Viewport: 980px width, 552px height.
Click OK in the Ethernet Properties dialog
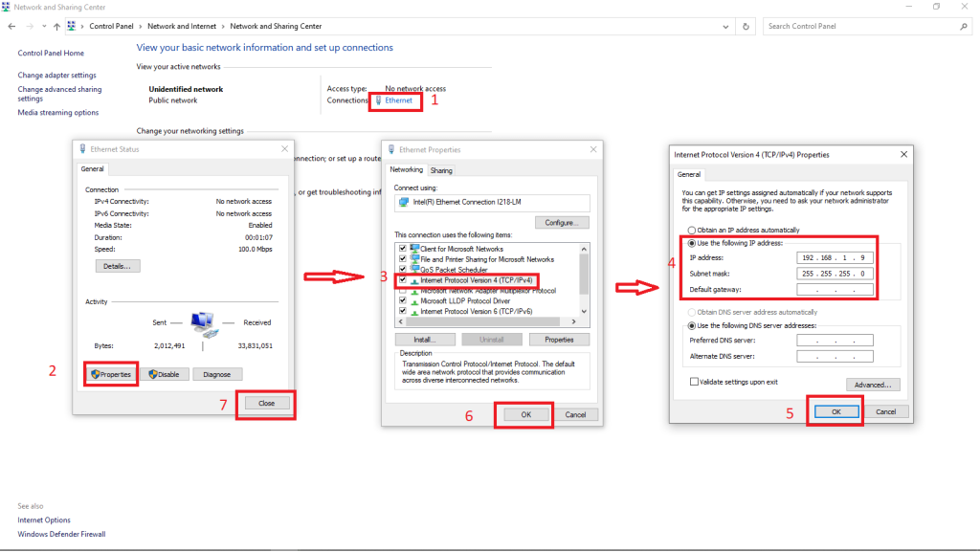526,414
